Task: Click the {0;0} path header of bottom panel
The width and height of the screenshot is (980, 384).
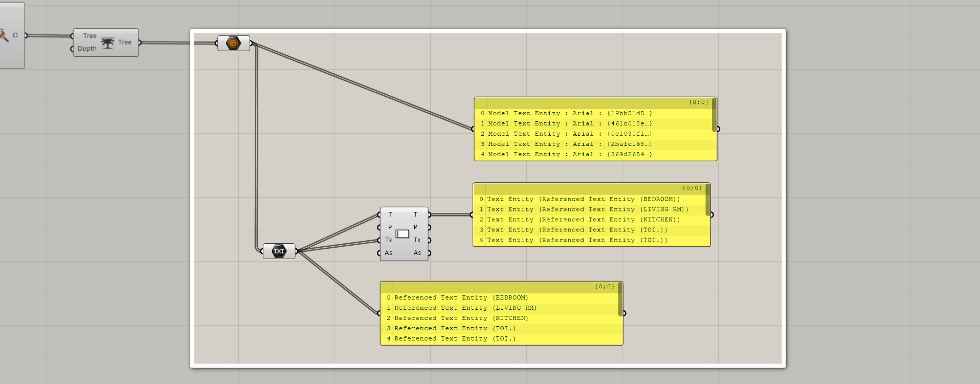Action: click(605, 287)
